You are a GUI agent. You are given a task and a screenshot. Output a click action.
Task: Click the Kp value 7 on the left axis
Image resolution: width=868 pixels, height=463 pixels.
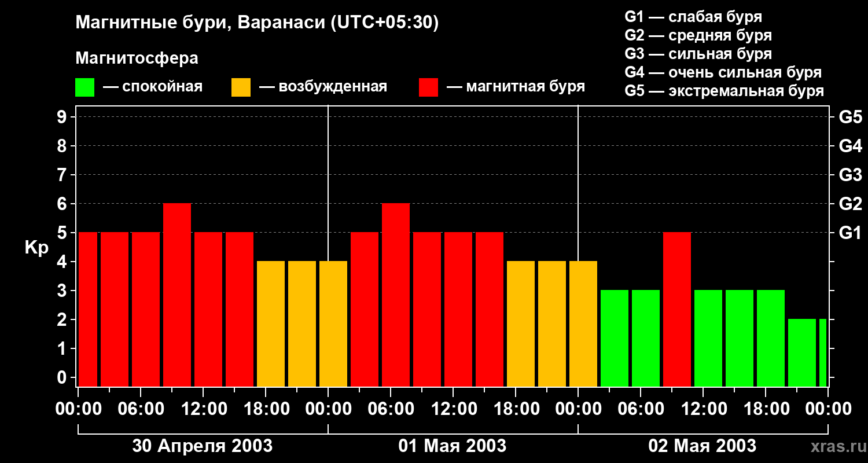pyautogui.click(x=63, y=175)
